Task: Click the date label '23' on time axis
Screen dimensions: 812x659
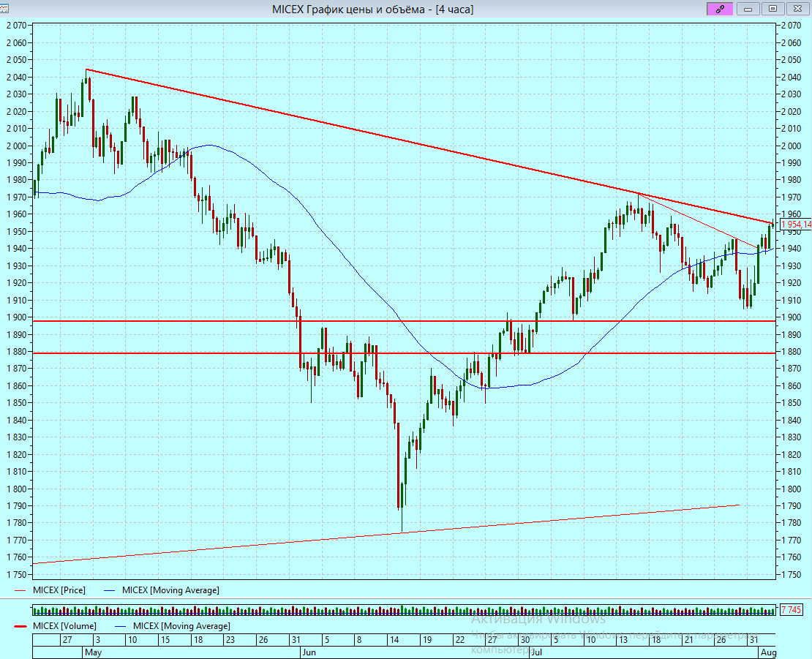Action: point(230,640)
